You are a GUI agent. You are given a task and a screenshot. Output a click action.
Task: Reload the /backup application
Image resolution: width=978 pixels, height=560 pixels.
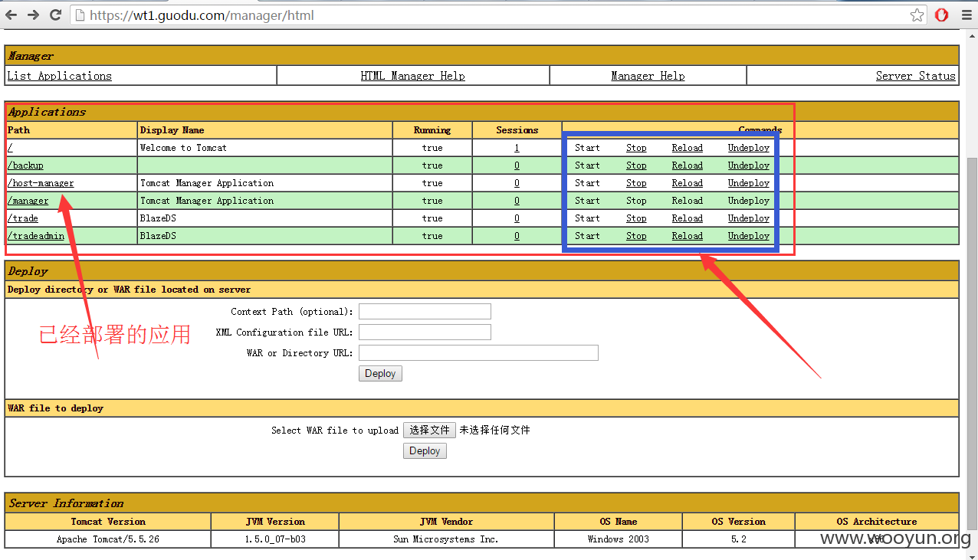click(688, 165)
